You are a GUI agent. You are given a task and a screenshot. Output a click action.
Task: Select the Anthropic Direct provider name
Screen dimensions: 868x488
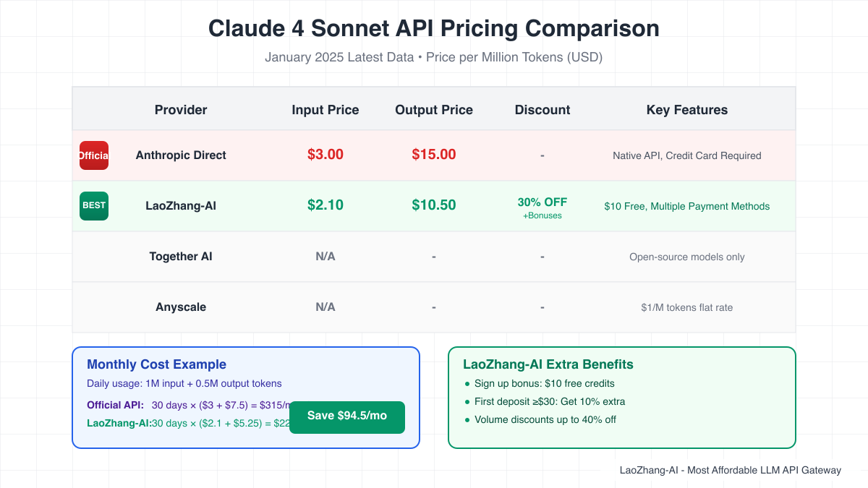pyautogui.click(x=181, y=155)
